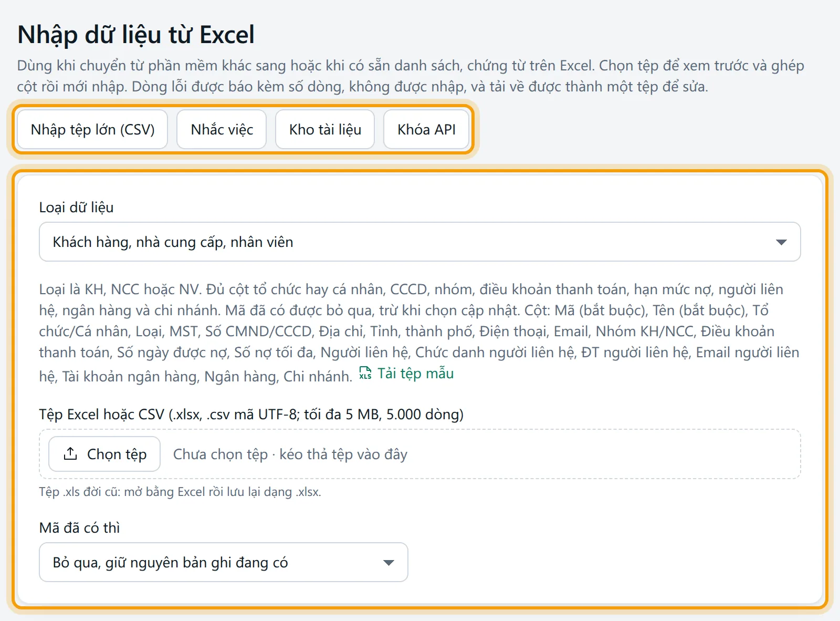Click the arrow of the Khách hàng dropdown

[x=781, y=242]
